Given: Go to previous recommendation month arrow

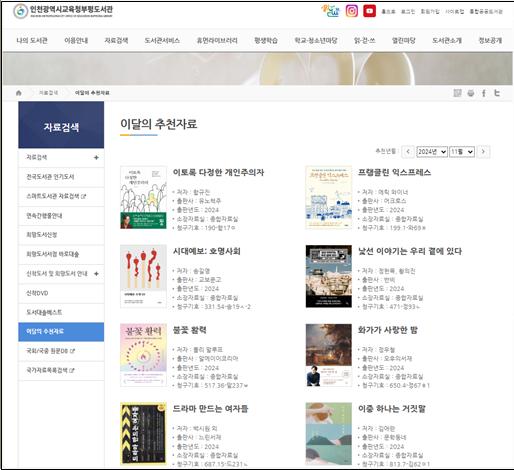Looking at the screenshot, I should point(408,152).
